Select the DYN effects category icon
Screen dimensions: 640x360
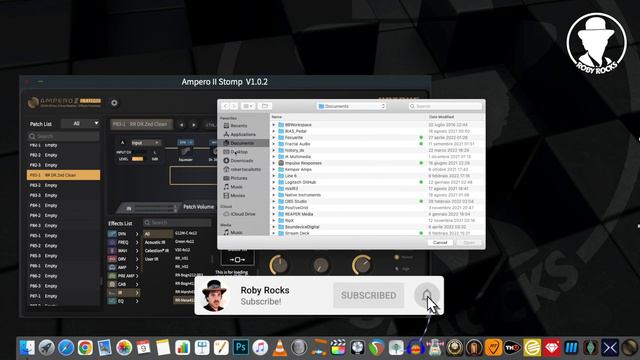pos(112,234)
